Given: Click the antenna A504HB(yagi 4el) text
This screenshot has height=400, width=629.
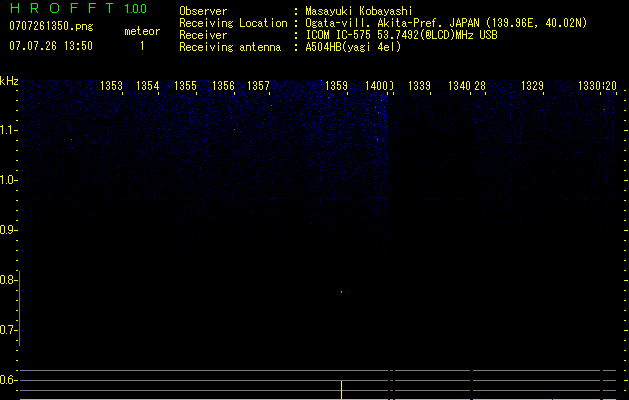Looking at the screenshot, I should click(353, 47).
